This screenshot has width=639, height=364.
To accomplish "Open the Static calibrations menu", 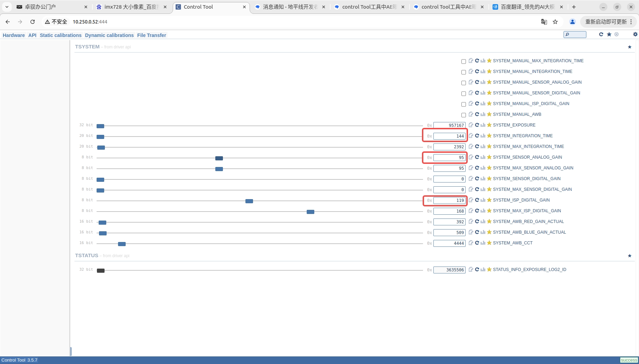I will tap(61, 35).
